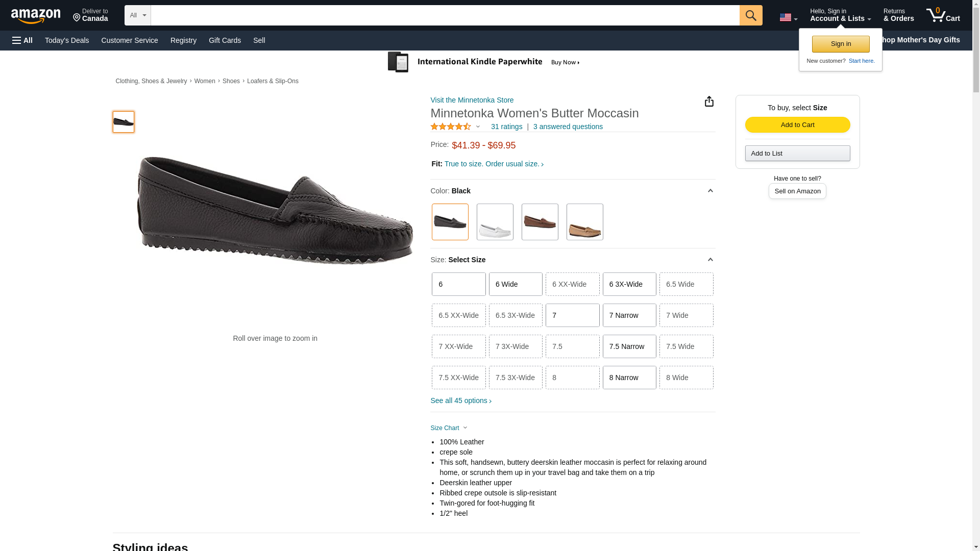
Task: Open the hamburger All menu
Action: (22, 40)
